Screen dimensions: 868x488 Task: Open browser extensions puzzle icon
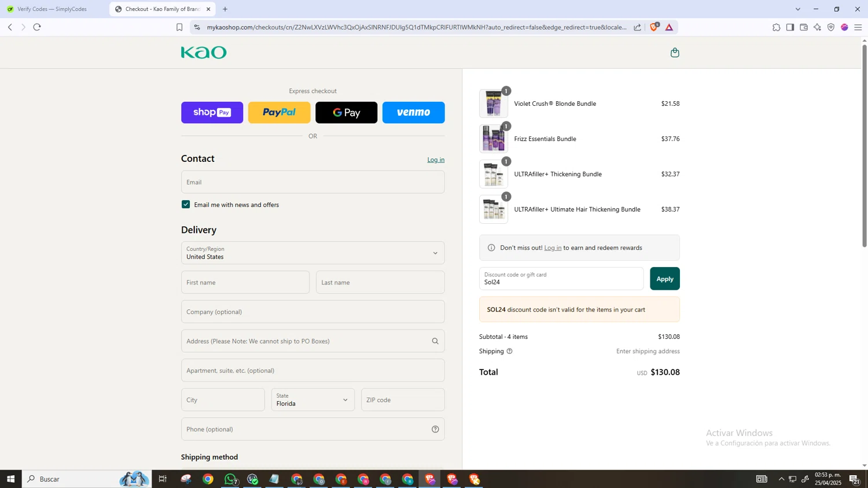pos(777,27)
